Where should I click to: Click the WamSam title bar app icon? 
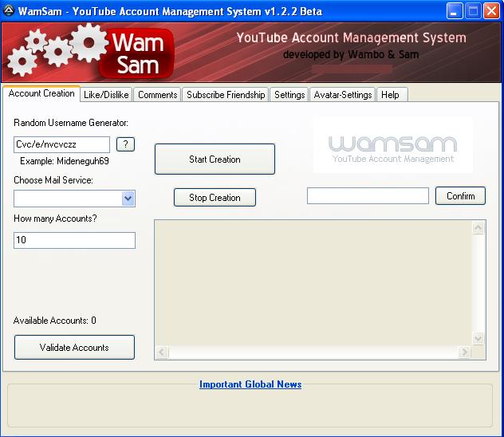[8, 10]
